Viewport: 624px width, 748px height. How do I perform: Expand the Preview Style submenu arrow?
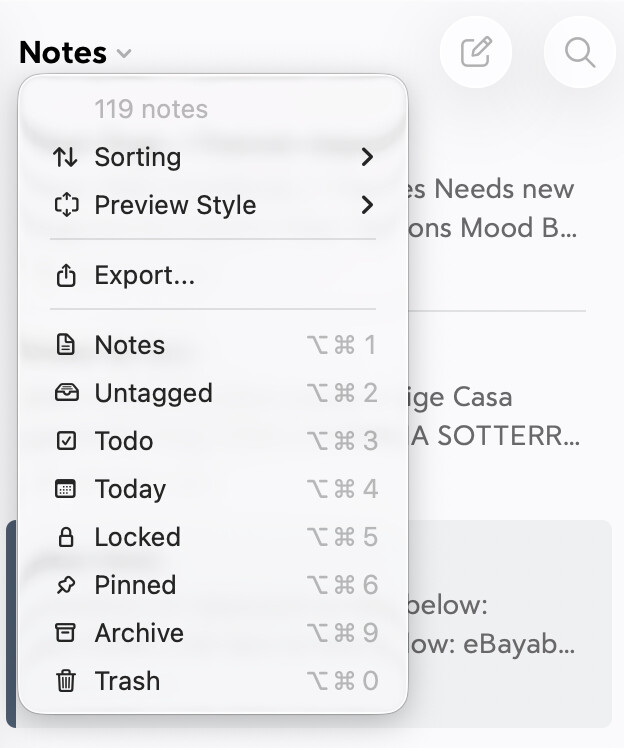coord(367,205)
